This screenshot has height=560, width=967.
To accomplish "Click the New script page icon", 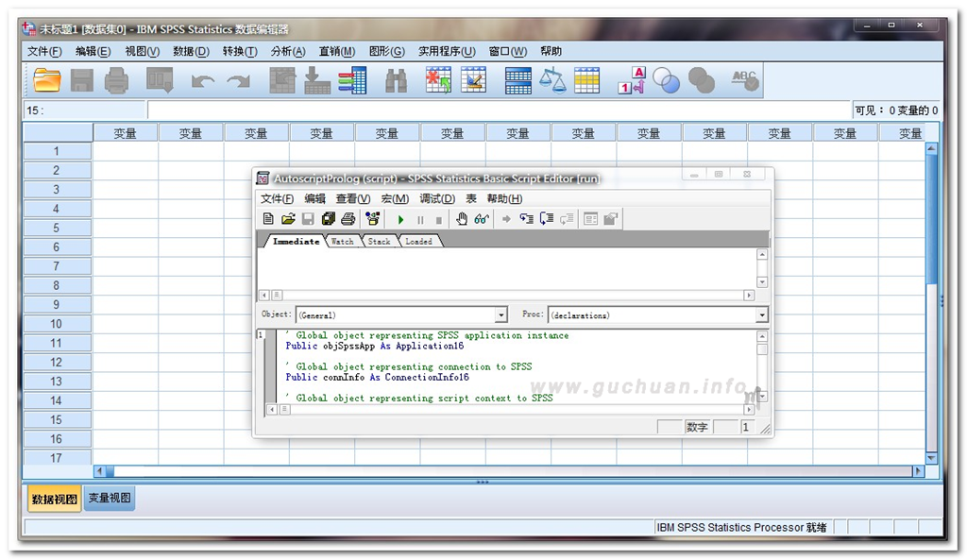I will click(x=269, y=219).
